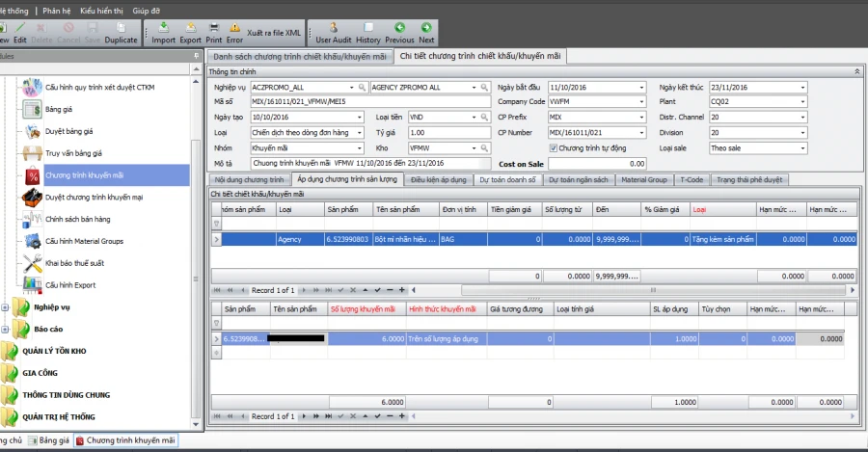Click search icon next to Loại tiền

click(484, 118)
